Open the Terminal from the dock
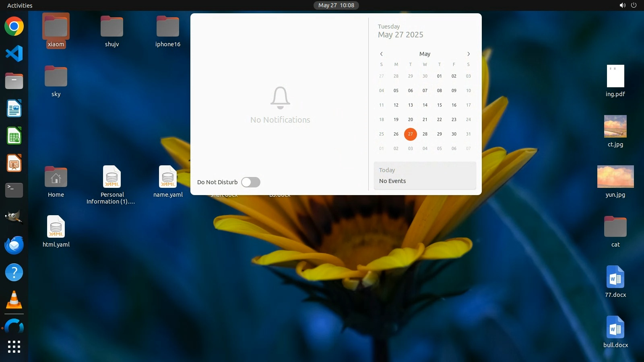The height and width of the screenshot is (362, 644). point(14,190)
